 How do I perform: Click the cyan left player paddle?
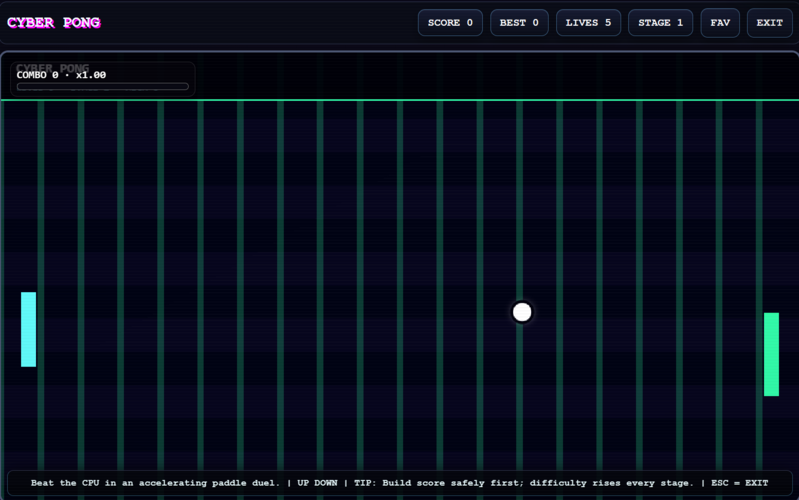[x=29, y=329]
